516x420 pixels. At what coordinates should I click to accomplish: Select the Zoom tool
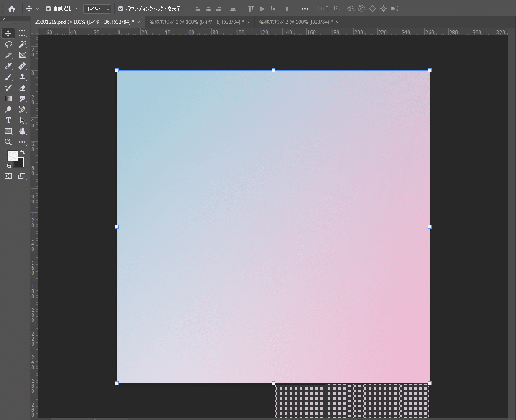pos(8,142)
